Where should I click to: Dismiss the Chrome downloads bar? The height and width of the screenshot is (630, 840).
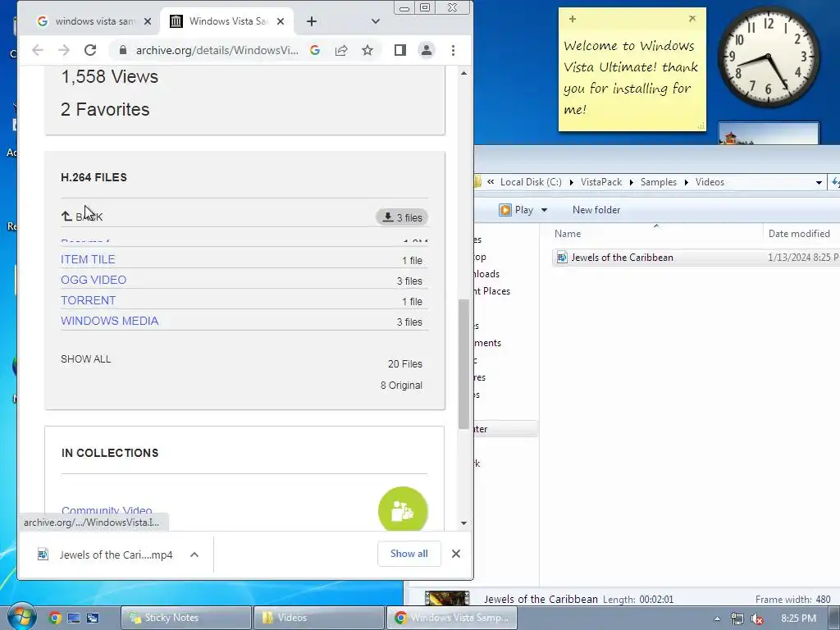456,554
